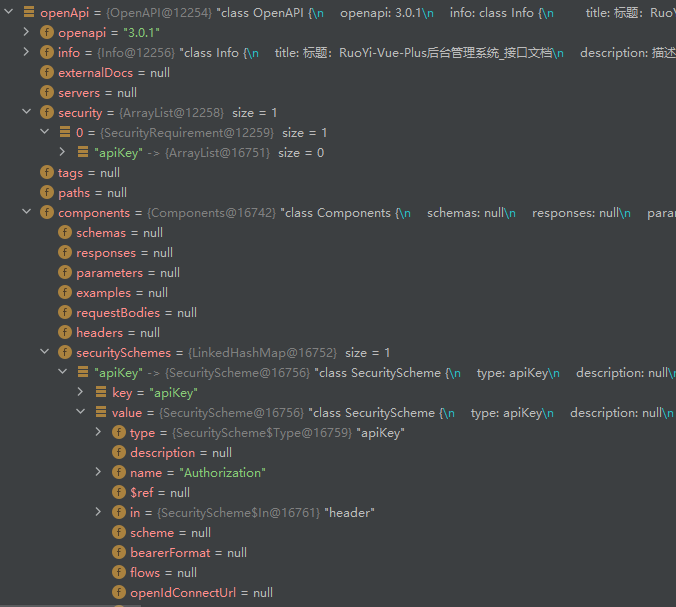Viewport: 676px width, 607px height.
Task: Select the scheme = null row
Action: click(x=338, y=532)
